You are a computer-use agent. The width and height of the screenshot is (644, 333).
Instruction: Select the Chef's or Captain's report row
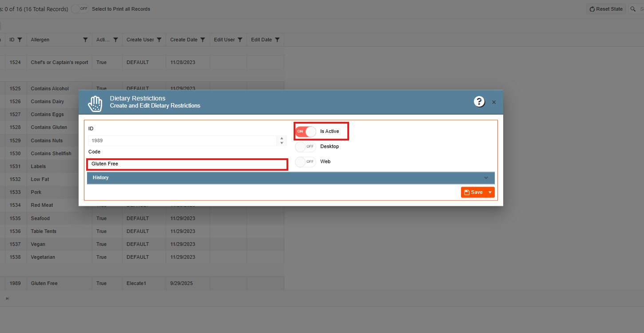pos(142,62)
